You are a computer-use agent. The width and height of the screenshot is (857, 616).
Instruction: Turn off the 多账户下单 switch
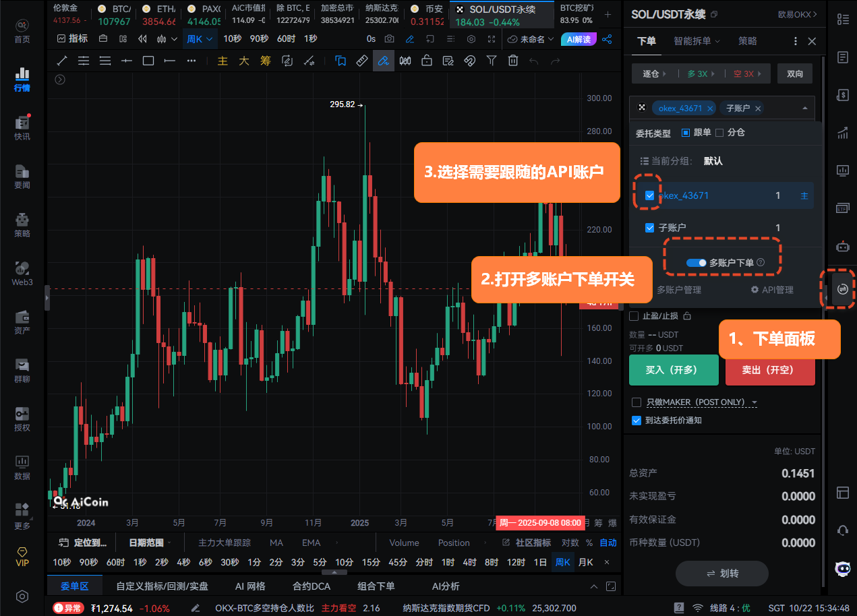696,262
